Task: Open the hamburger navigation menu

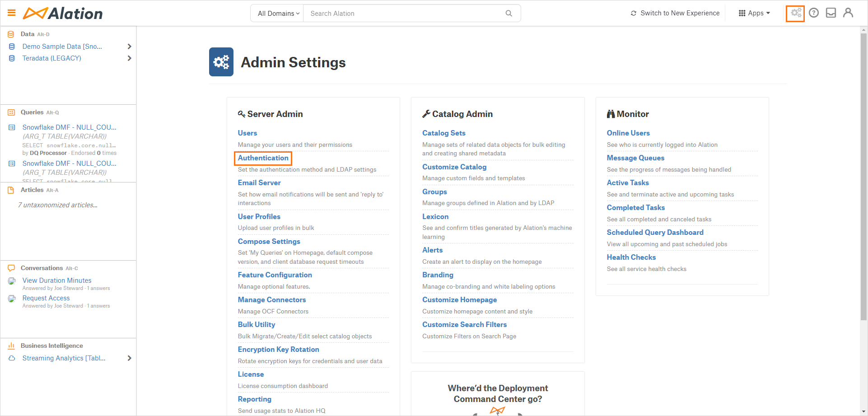Action: coord(12,13)
